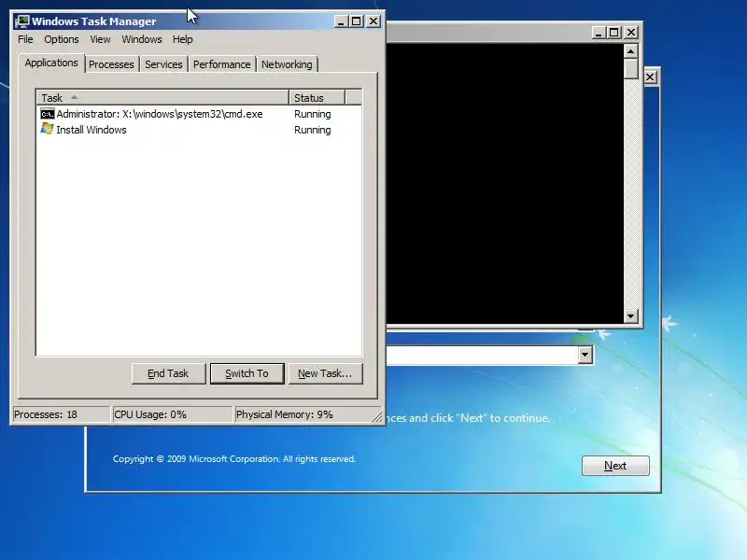Open the Windows menu
Viewport: 747px width, 560px height.
pyautogui.click(x=142, y=39)
